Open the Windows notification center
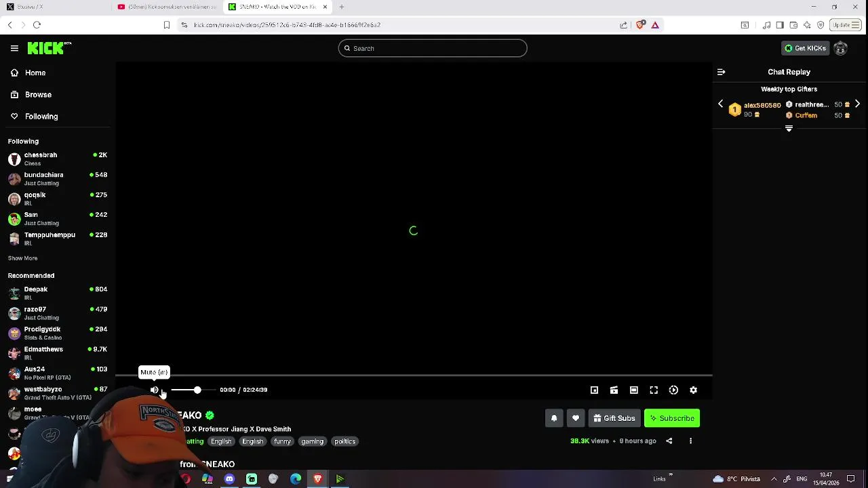This screenshot has height=488, width=868. point(851,479)
